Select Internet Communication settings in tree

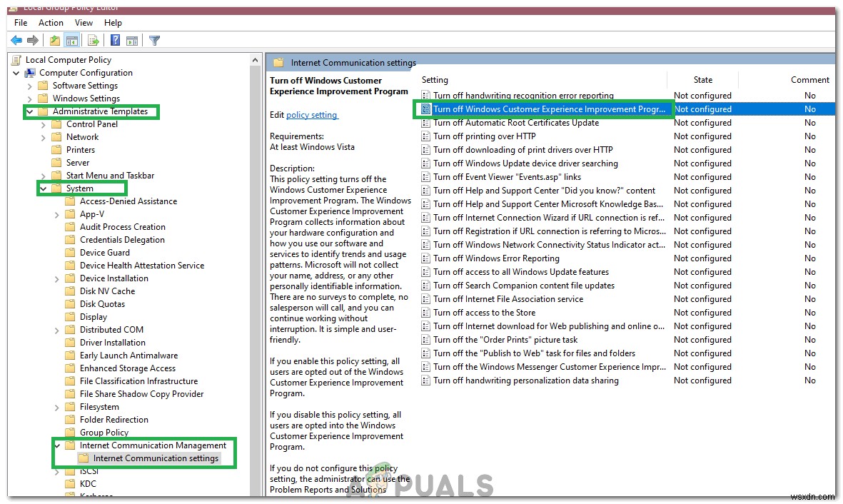pos(156,458)
